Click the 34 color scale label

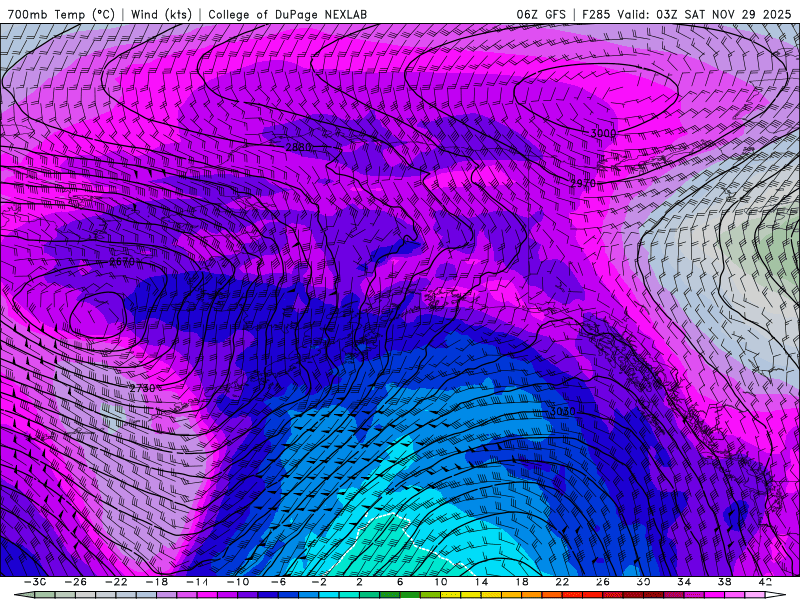684,582
